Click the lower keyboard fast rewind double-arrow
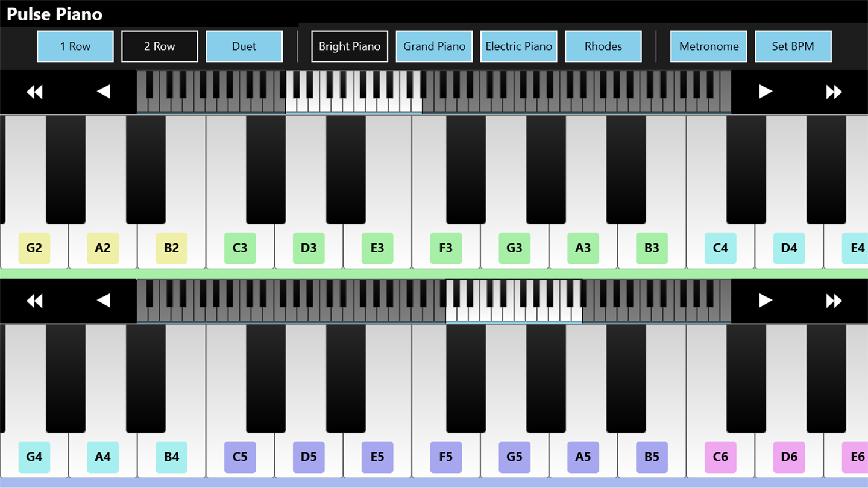868x488 pixels. pos(34,300)
